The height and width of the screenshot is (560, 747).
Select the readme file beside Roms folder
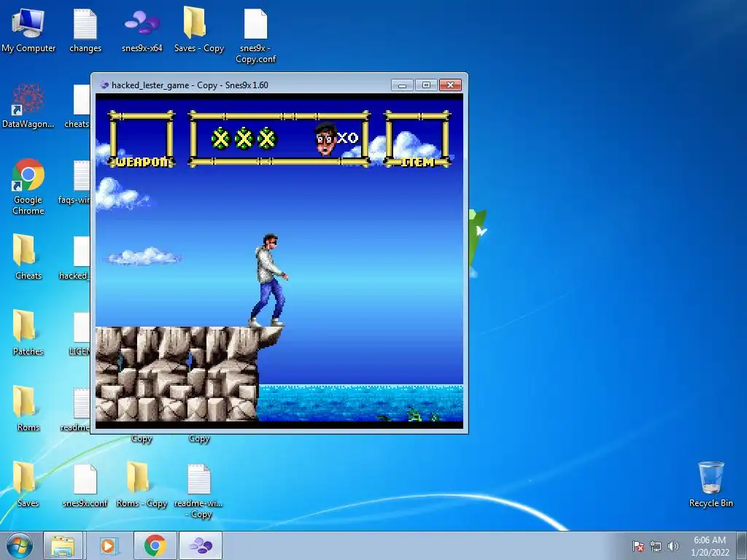[76, 408]
